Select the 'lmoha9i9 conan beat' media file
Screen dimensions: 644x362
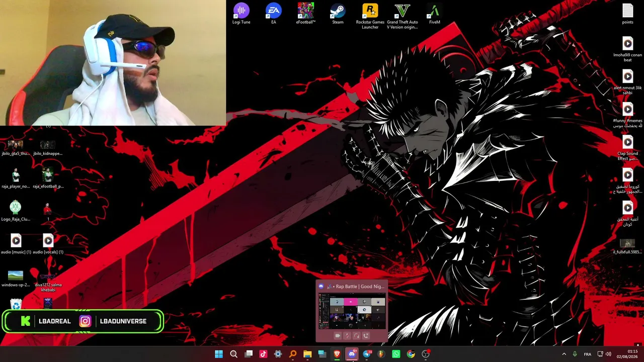(x=627, y=49)
